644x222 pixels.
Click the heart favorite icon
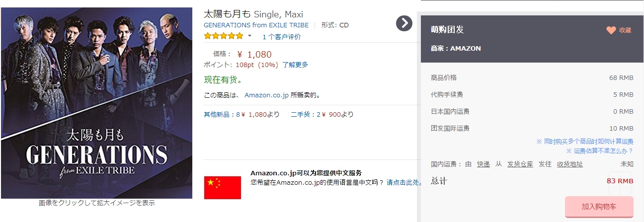click(x=611, y=30)
